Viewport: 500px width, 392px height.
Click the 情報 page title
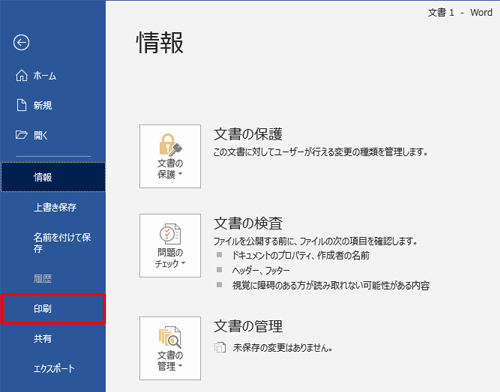point(160,42)
